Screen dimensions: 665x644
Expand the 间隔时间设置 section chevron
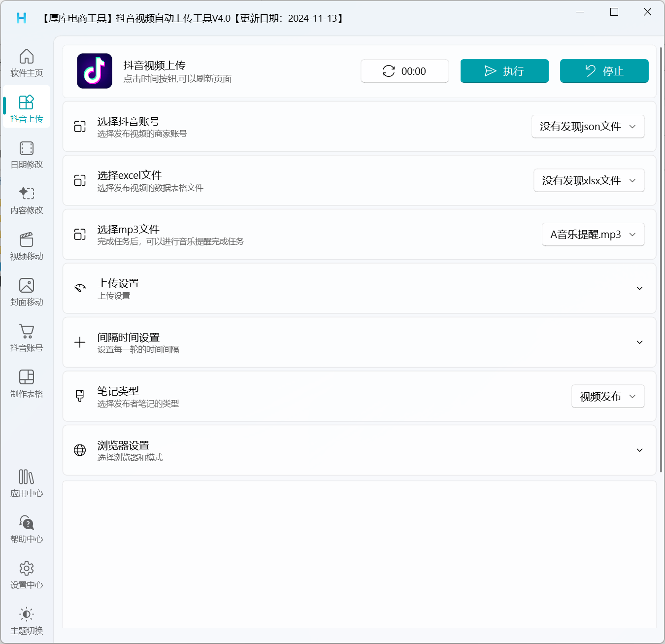click(639, 342)
